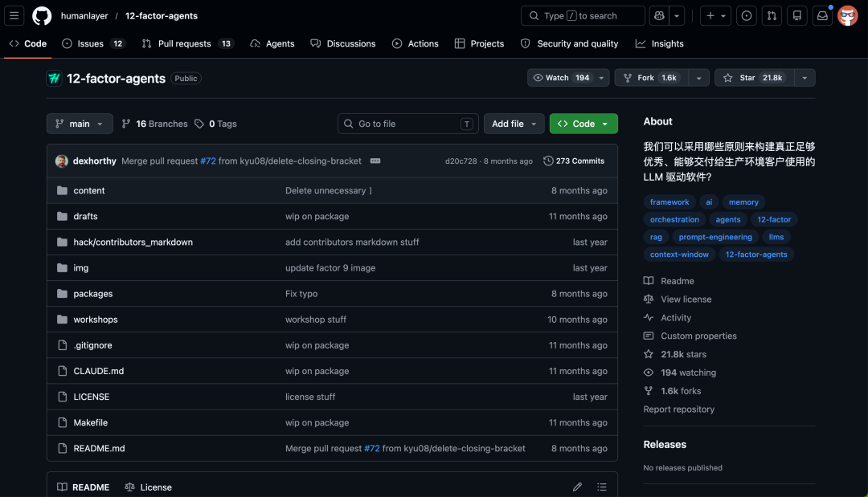Open the Projects tab

point(479,43)
